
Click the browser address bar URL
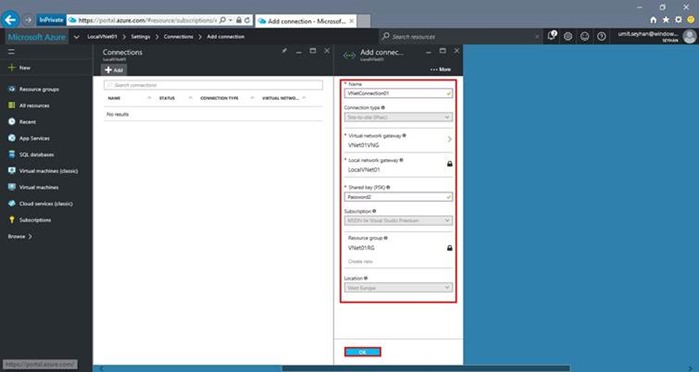pyautogui.click(x=147, y=20)
